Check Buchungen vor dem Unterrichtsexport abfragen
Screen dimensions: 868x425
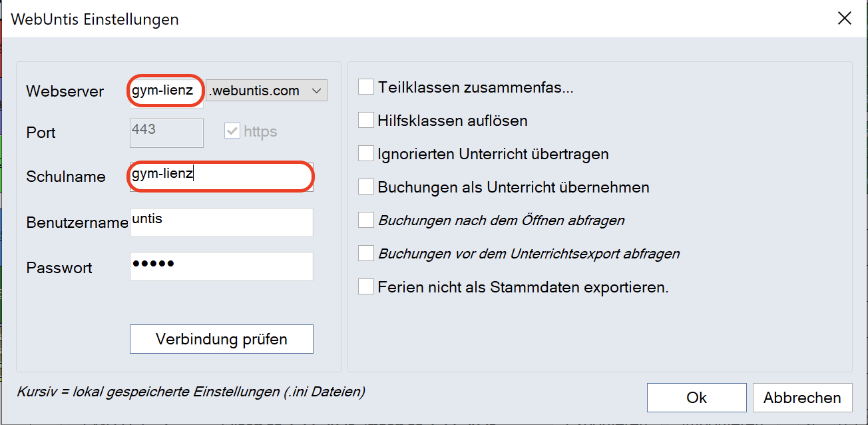[366, 254]
